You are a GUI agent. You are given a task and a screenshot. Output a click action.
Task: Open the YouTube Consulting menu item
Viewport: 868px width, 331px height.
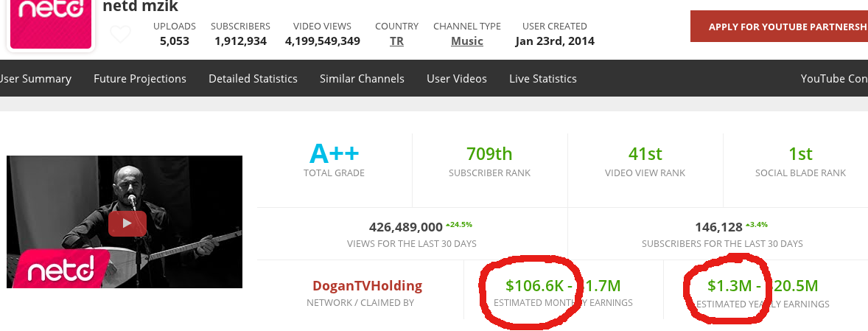point(834,79)
